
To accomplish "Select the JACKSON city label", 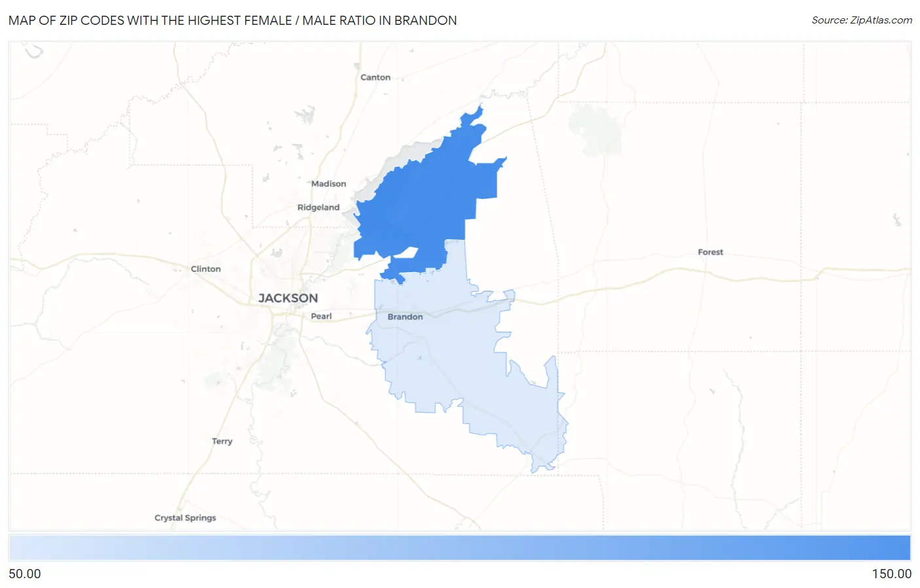I will coord(288,298).
